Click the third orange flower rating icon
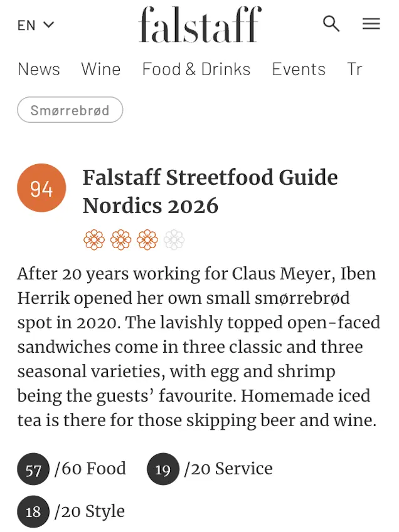This screenshot has height=532, width=399. coord(147,240)
